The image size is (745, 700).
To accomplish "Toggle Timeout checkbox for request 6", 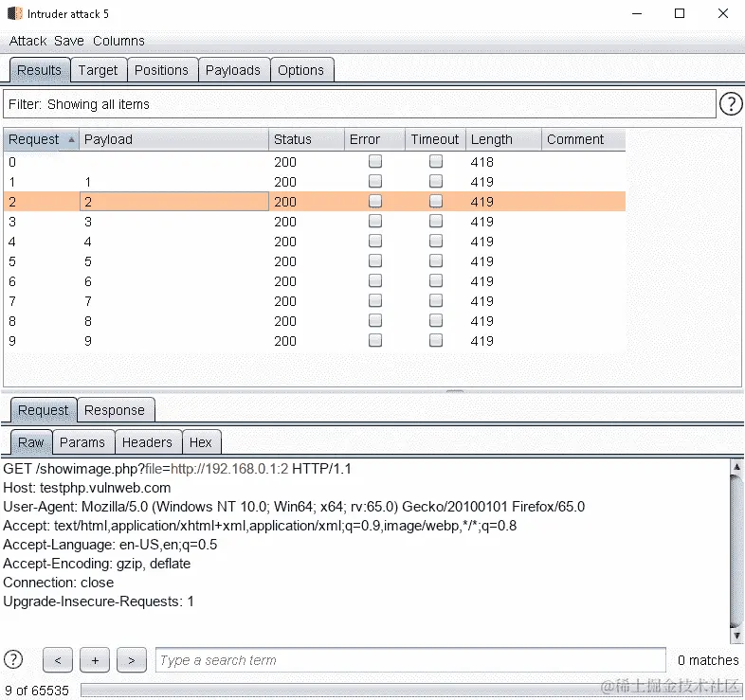I will 436,281.
